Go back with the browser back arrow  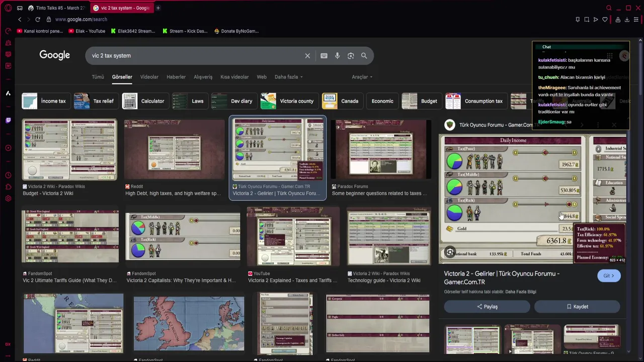tap(20, 19)
